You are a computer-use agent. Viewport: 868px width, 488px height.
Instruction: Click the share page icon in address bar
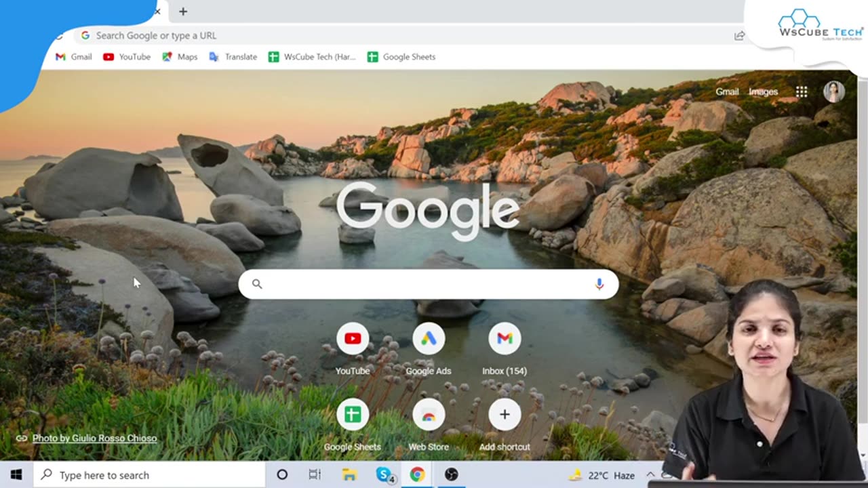[x=739, y=36]
